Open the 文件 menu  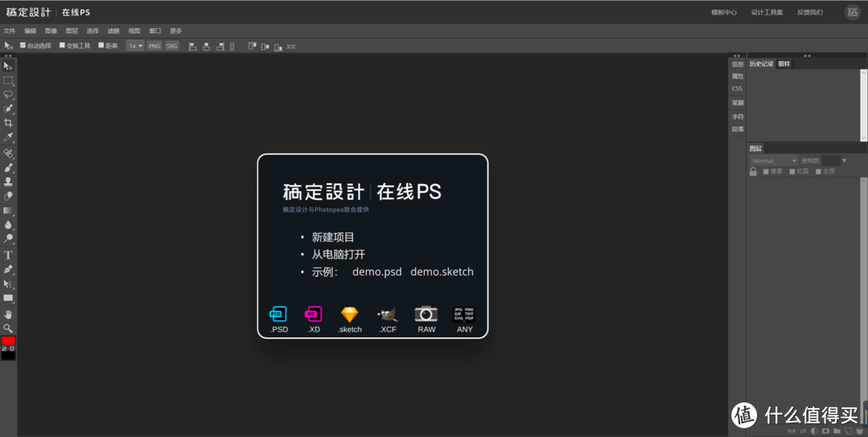click(10, 31)
